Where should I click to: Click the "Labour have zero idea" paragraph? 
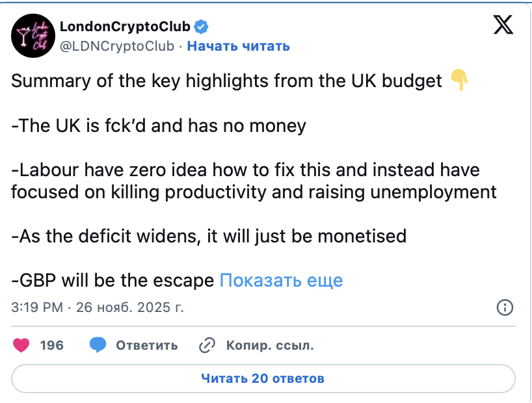pyautogui.click(x=254, y=181)
